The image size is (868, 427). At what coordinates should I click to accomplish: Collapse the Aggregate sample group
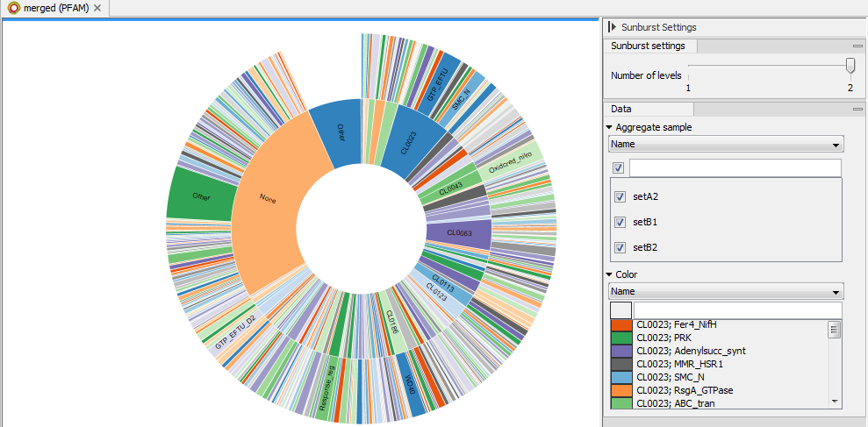[610, 127]
